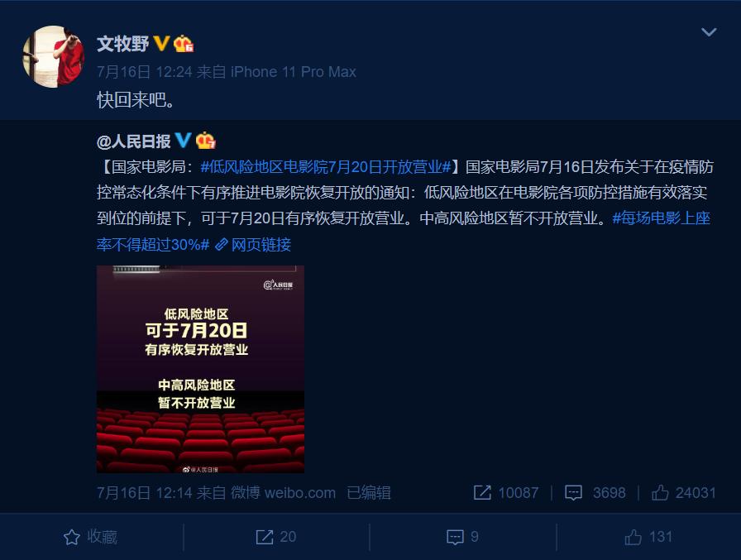
Task: Open original post comments 3698
Action: [595, 493]
